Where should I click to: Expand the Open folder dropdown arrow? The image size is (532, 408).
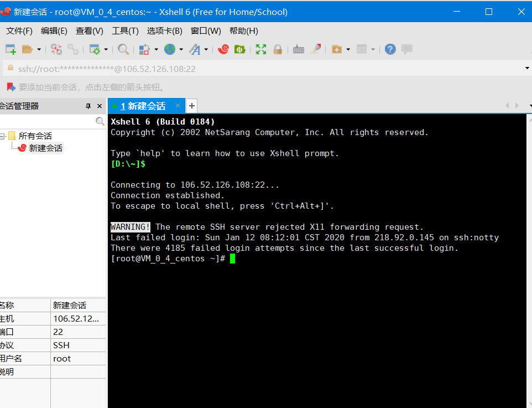39,50
